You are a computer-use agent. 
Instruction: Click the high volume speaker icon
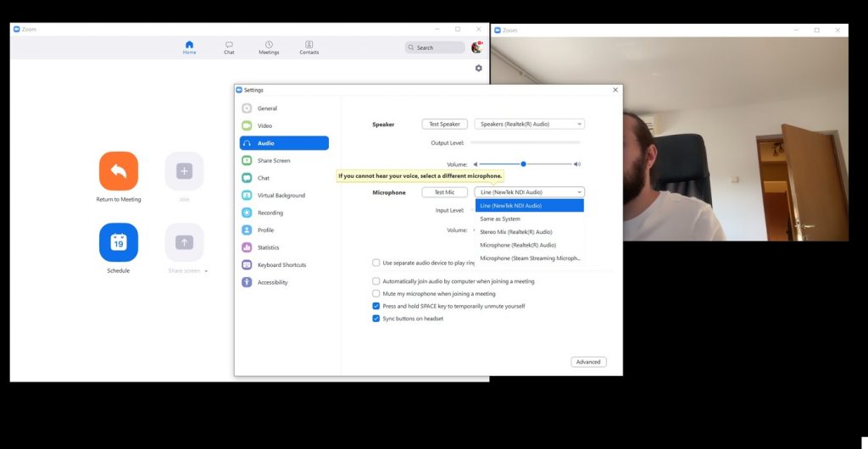[x=576, y=164]
